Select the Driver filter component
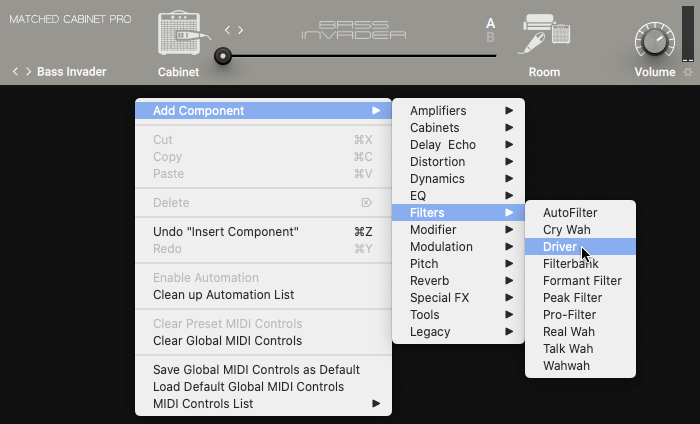Viewport: 700px width, 424px height. (580, 246)
